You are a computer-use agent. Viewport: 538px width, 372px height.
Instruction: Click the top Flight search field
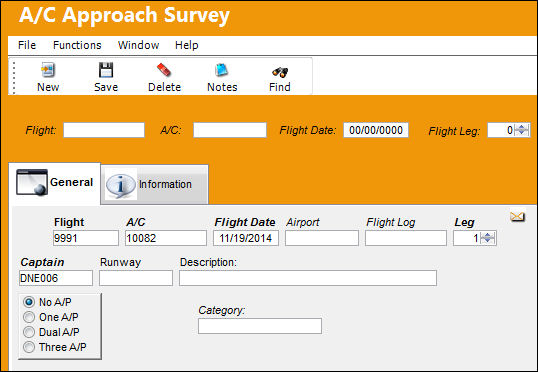[x=104, y=130]
